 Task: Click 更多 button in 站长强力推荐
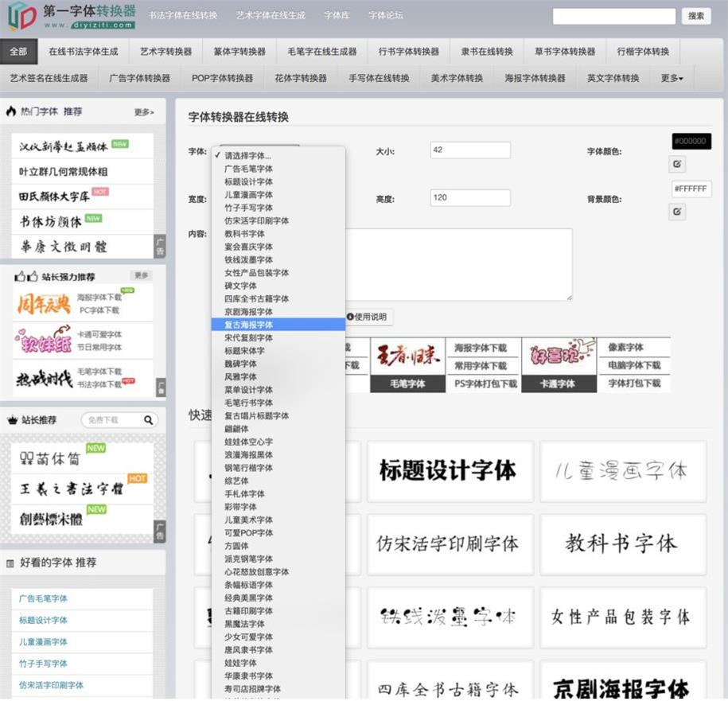141,275
